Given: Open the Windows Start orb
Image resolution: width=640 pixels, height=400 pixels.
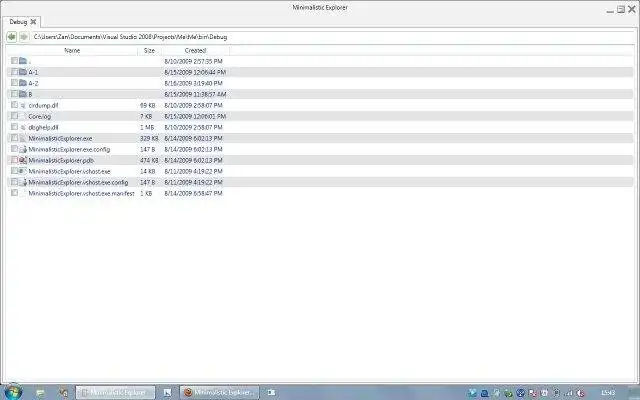Looking at the screenshot, I should (12, 392).
